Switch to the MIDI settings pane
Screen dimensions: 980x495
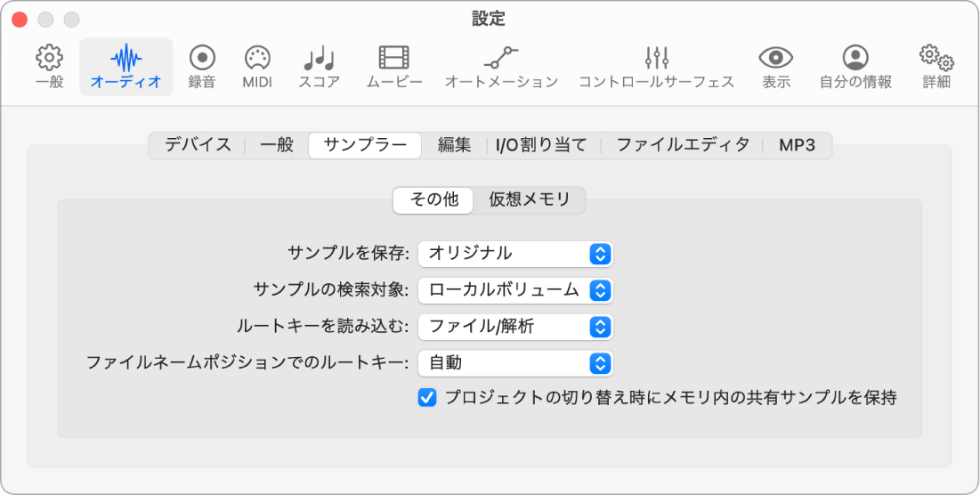point(257,67)
